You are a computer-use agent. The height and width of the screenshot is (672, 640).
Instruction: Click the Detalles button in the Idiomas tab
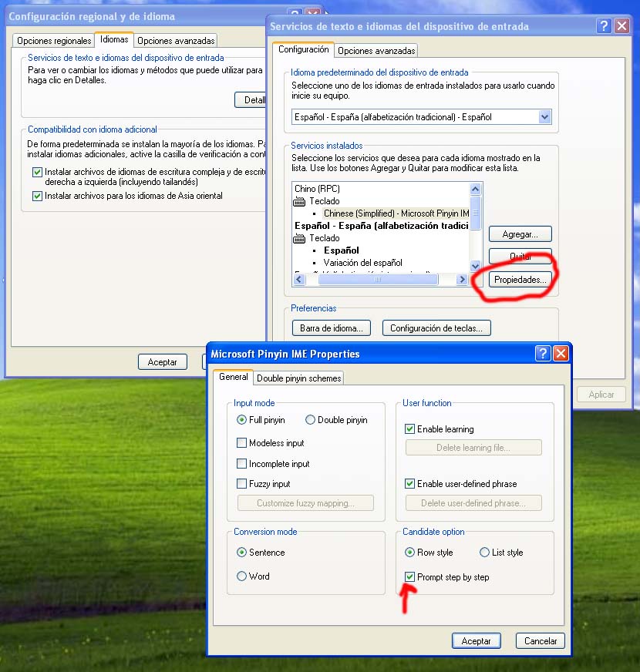[x=251, y=100]
